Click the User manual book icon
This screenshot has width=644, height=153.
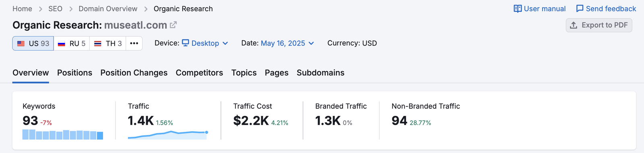[x=518, y=9]
